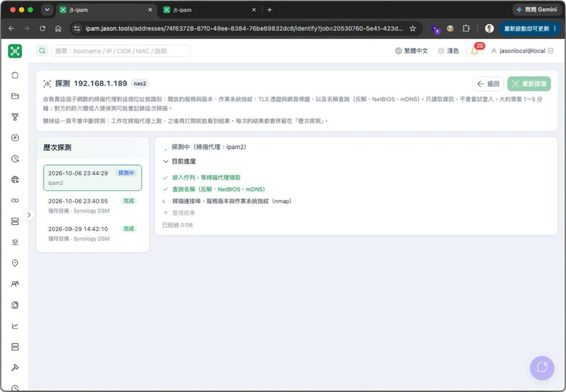This screenshot has width=566, height=392.
Task: Toggle the 淺色 theme switch
Action: (x=448, y=51)
